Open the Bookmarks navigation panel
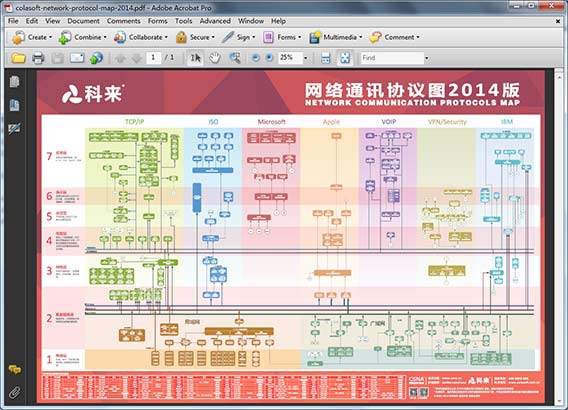Viewport: 568px width, 410px height. pyautogui.click(x=14, y=105)
